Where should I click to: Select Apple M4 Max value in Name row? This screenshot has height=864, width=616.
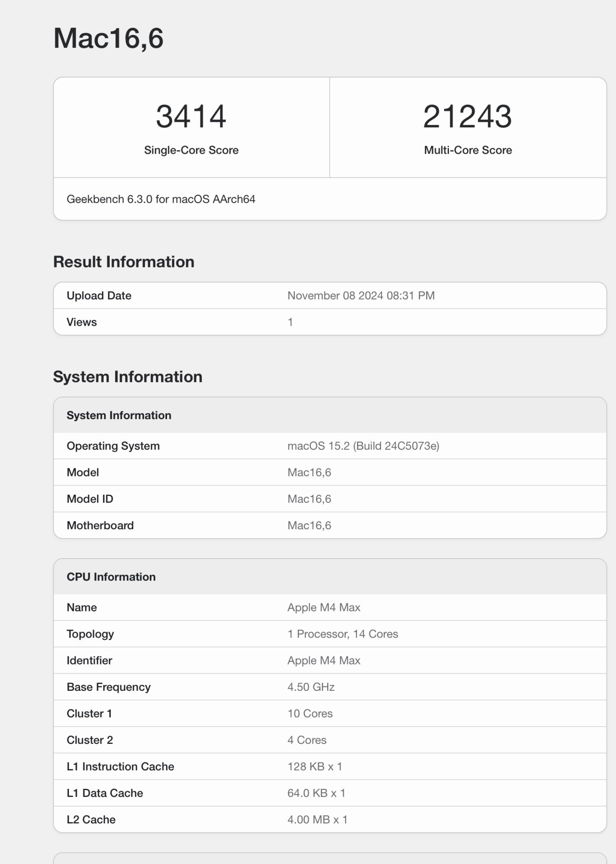(324, 607)
